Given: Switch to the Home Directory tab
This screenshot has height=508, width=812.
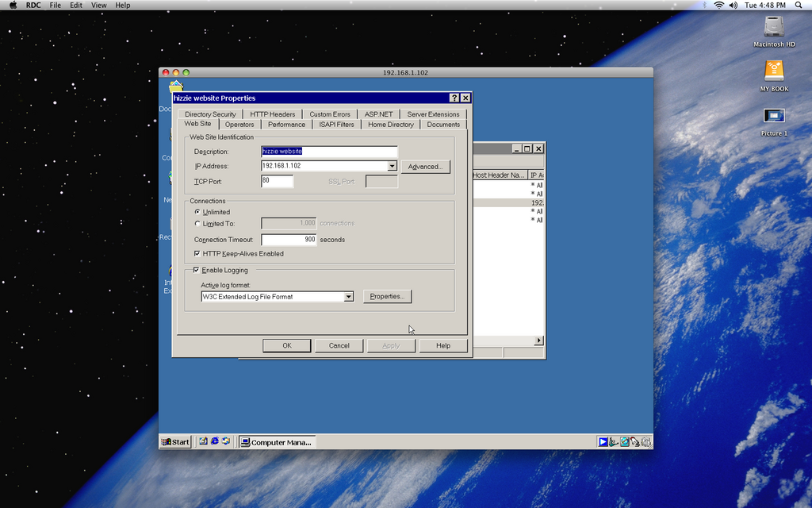Looking at the screenshot, I should [391, 125].
